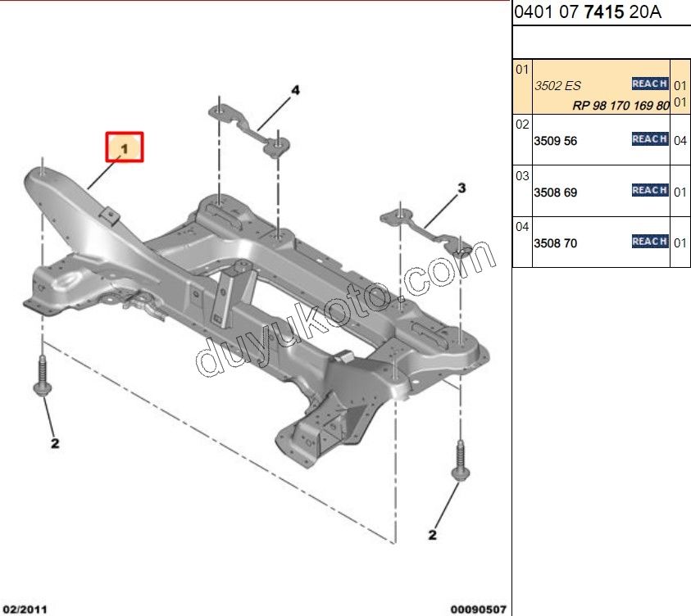691x616 pixels.
Task: Click the catalog code 0401 07 7415 20A
Action: [x=588, y=12]
